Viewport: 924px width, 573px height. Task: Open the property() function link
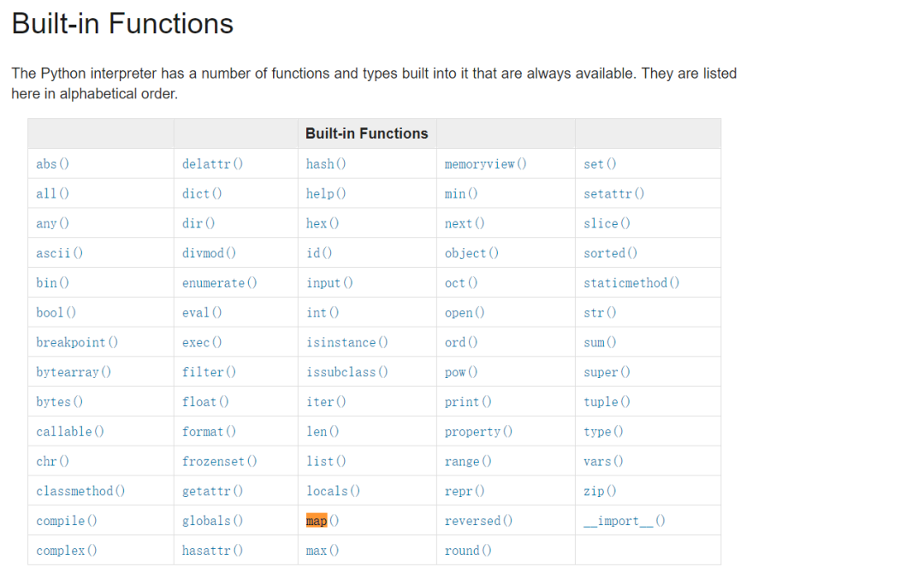pos(478,432)
